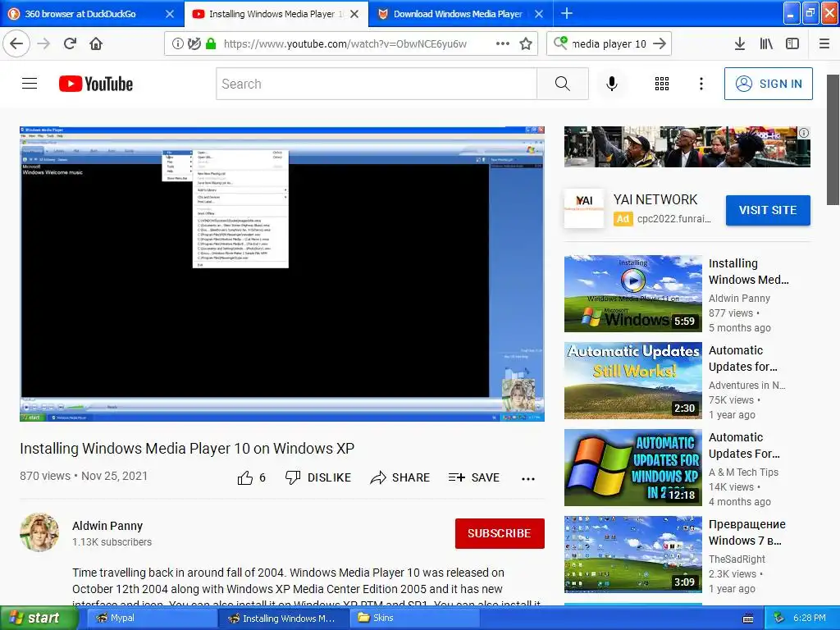This screenshot has width=840, height=630.
Task: Open the 5:59 Installing Windows video thumbnail
Action: (632, 294)
